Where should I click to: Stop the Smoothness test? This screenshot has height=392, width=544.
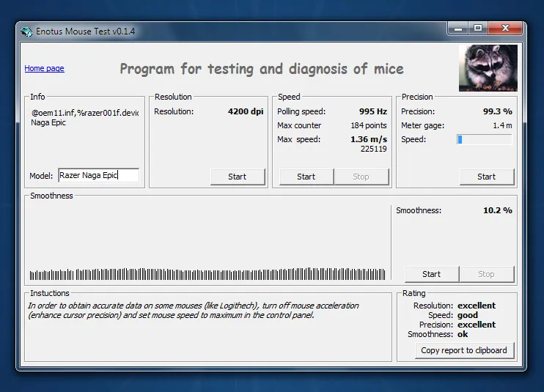pyautogui.click(x=486, y=274)
